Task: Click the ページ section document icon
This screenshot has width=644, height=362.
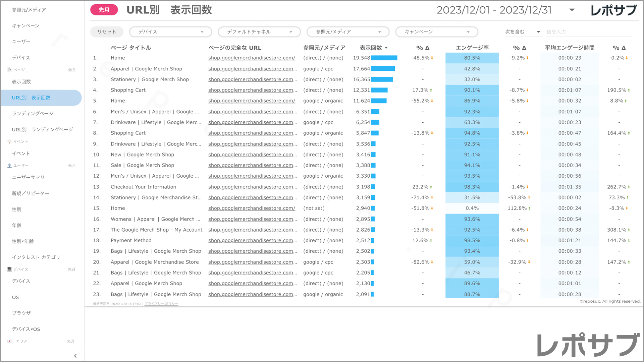Action: (9, 70)
